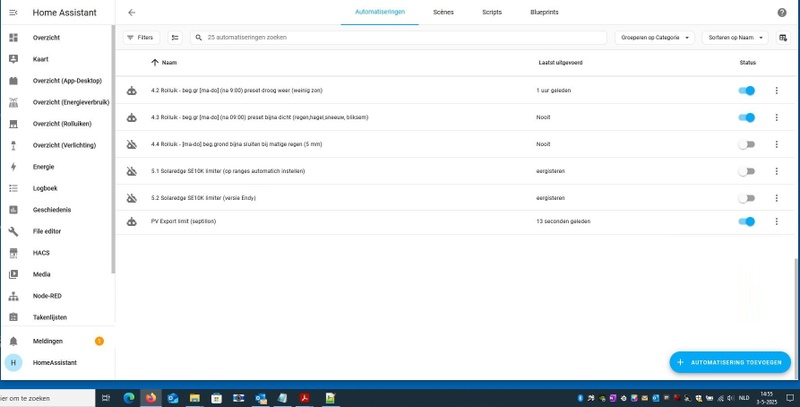Disable the 4.2 Rolluik automation toggle
This screenshot has height=407, width=800.
746,90
